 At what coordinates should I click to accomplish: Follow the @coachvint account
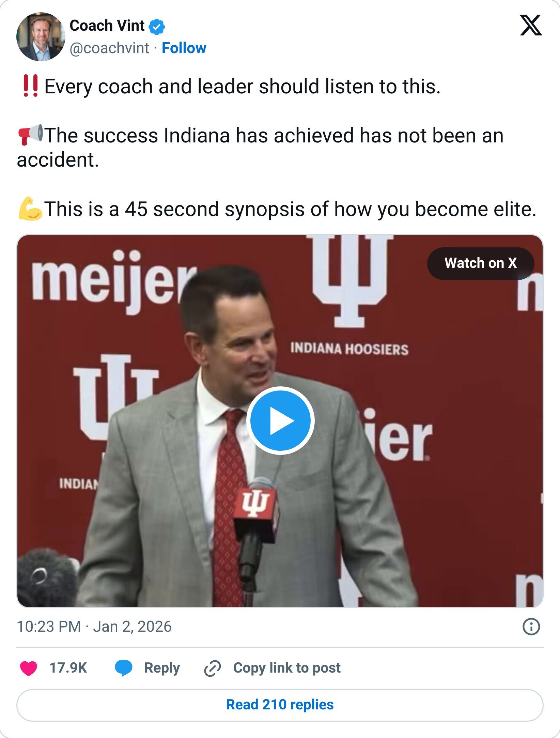pos(184,48)
